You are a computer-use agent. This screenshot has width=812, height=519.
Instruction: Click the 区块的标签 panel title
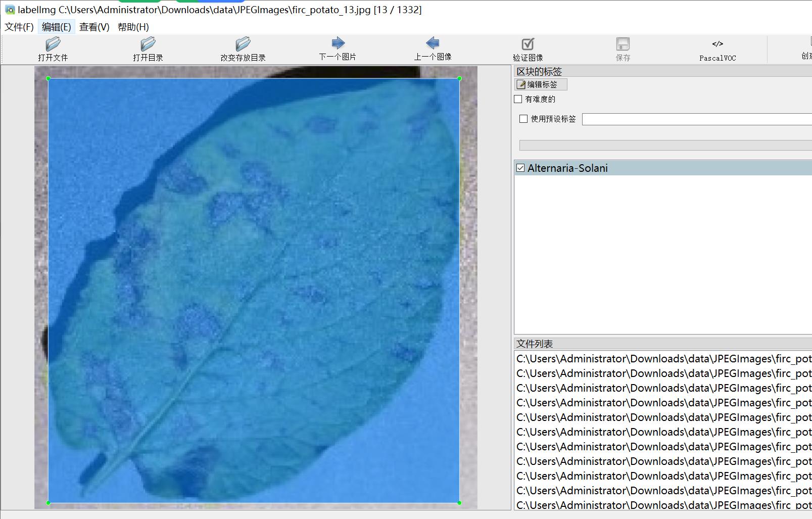pyautogui.click(x=539, y=71)
